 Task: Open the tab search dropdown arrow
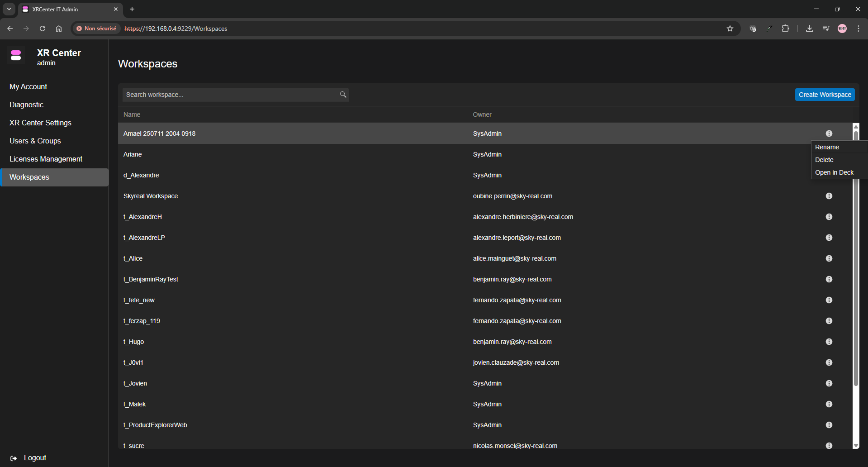[9, 9]
